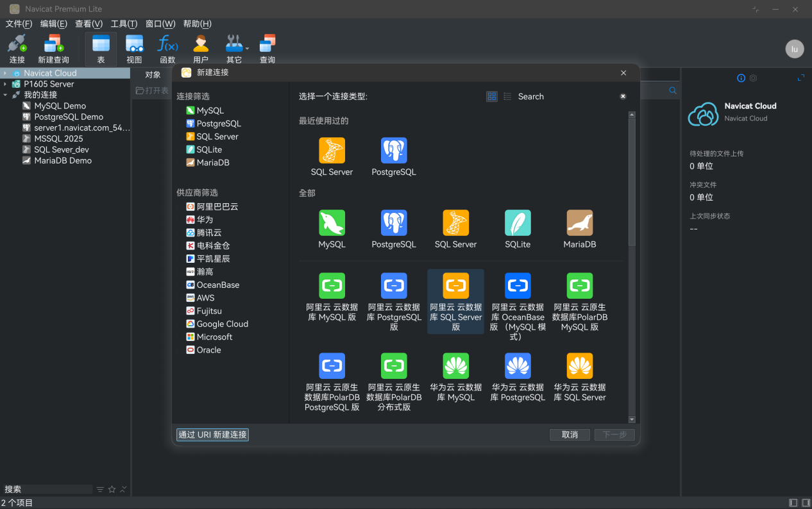Select recently used SQL Server icon
The height and width of the screenshot is (509, 812).
coord(332,151)
